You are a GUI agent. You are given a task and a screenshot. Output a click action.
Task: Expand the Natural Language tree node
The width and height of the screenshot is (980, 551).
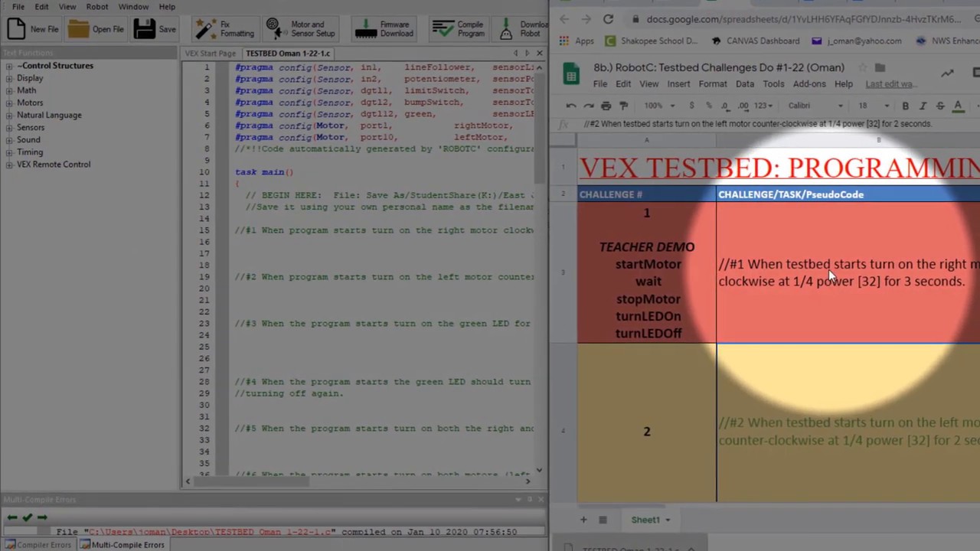click(x=9, y=115)
